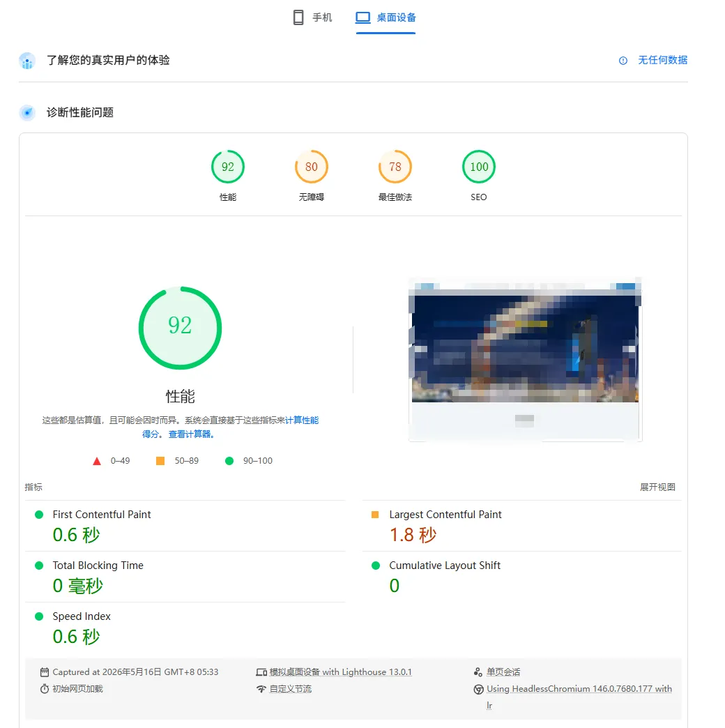Click the 0–49 legend text
This screenshot has width=725, height=728.
(x=120, y=461)
